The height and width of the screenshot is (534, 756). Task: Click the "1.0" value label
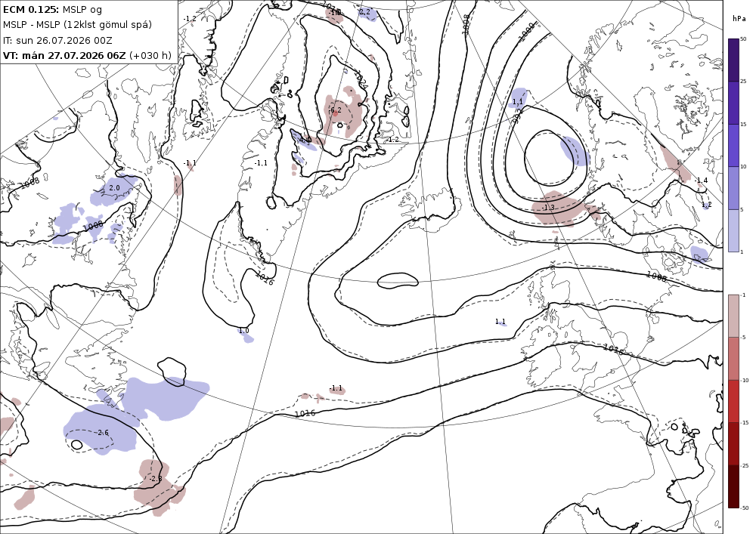tap(243, 331)
